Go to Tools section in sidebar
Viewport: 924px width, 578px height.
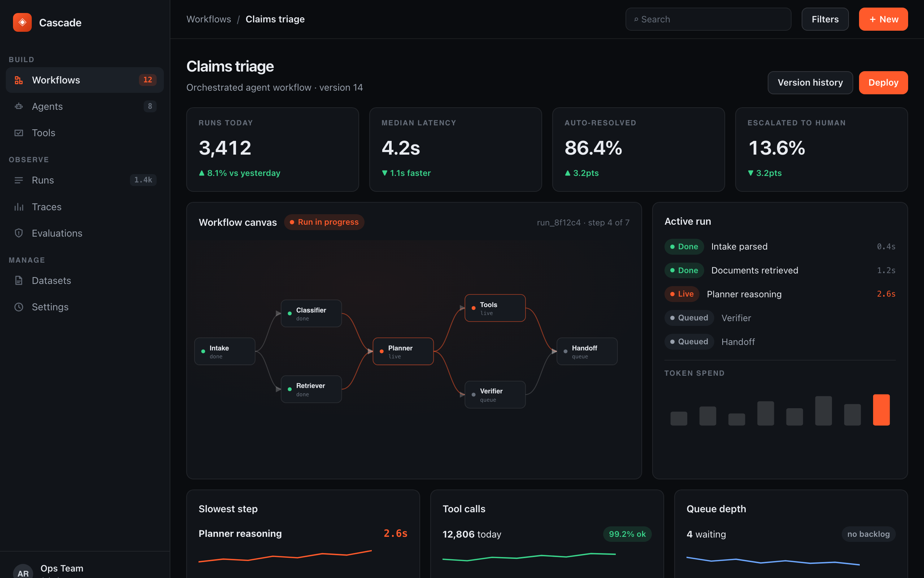pyautogui.click(x=85, y=133)
